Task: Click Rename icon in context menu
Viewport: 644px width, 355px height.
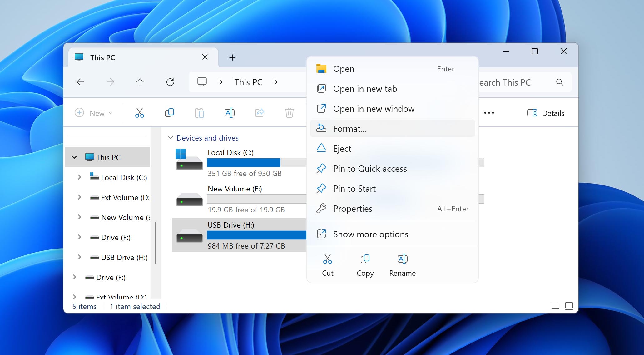Action: [402, 259]
